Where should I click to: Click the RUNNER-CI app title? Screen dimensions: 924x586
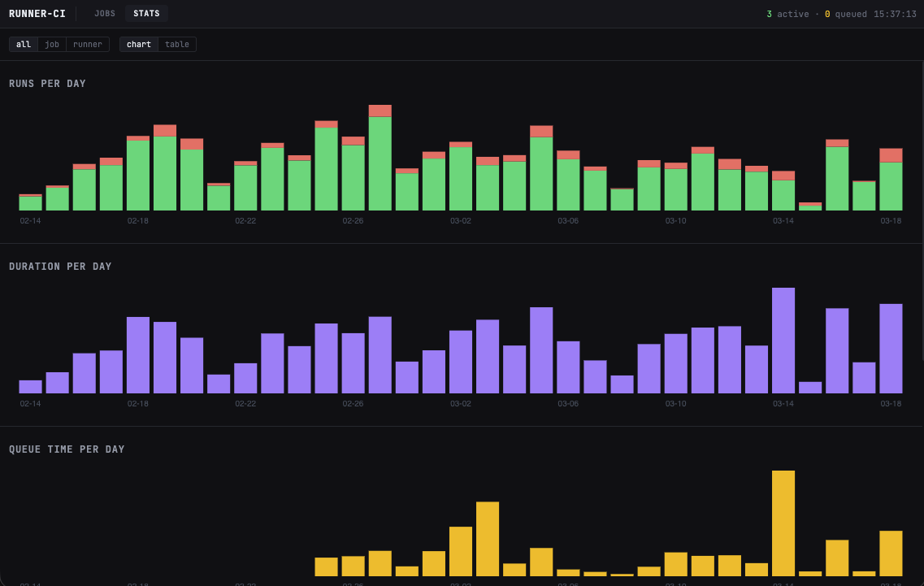37,13
